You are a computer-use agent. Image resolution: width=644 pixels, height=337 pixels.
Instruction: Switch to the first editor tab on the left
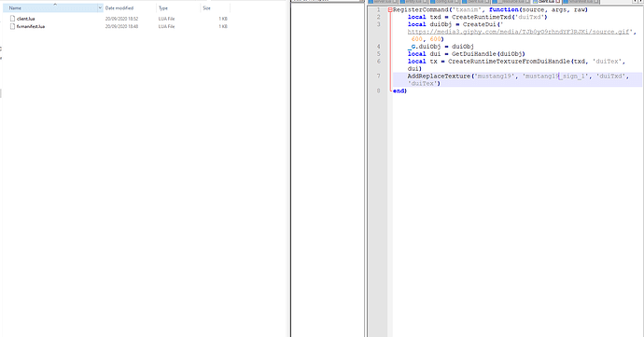coord(383,2)
